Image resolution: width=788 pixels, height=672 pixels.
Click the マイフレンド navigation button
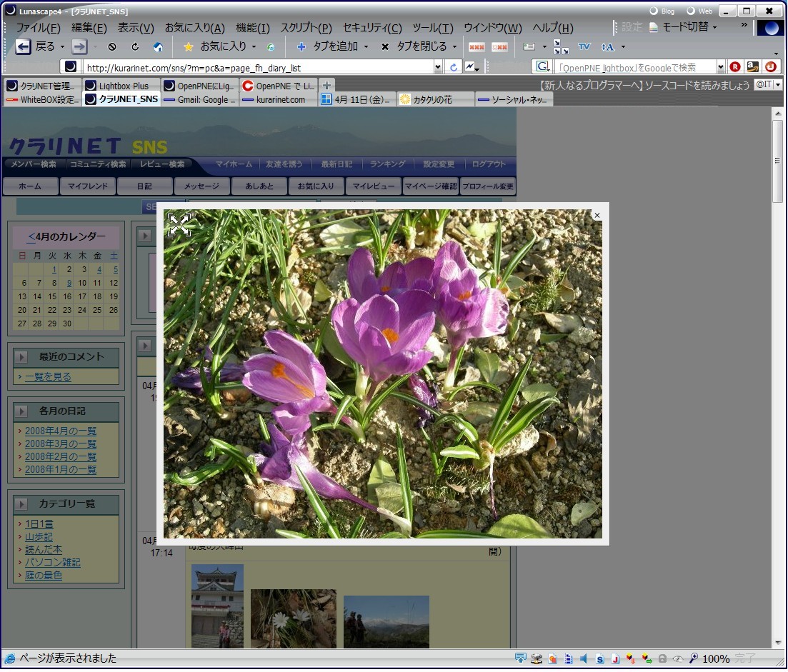pyautogui.click(x=87, y=186)
